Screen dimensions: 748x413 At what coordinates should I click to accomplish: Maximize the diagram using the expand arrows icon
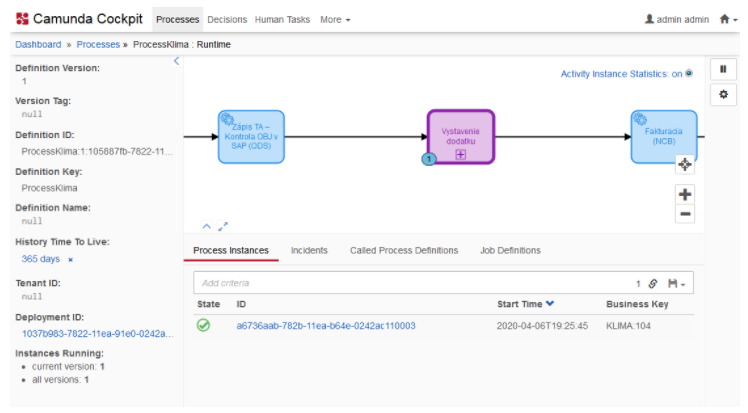coord(223,227)
